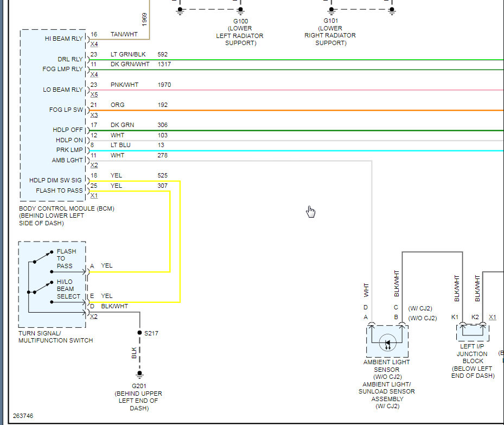Screen dimensions: 504x425
Task: Click the TURN SIGNAL/MULTIFUNCTION SWITCH caption
Action: (x=55, y=337)
